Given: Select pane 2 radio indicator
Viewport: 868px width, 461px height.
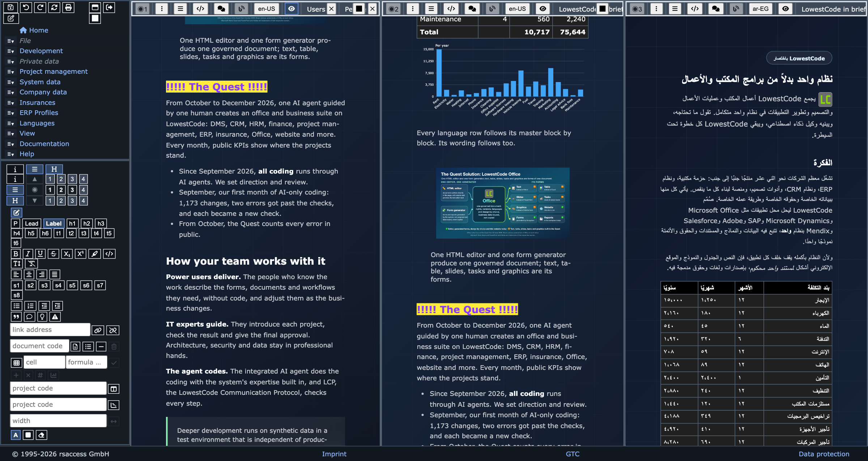Looking at the screenshot, I should pyautogui.click(x=393, y=9).
